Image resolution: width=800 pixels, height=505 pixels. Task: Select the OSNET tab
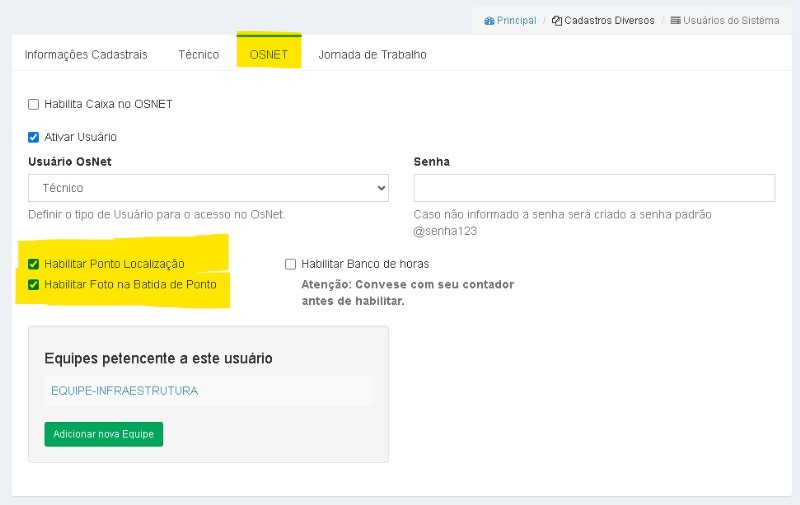[x=269, y=55]
